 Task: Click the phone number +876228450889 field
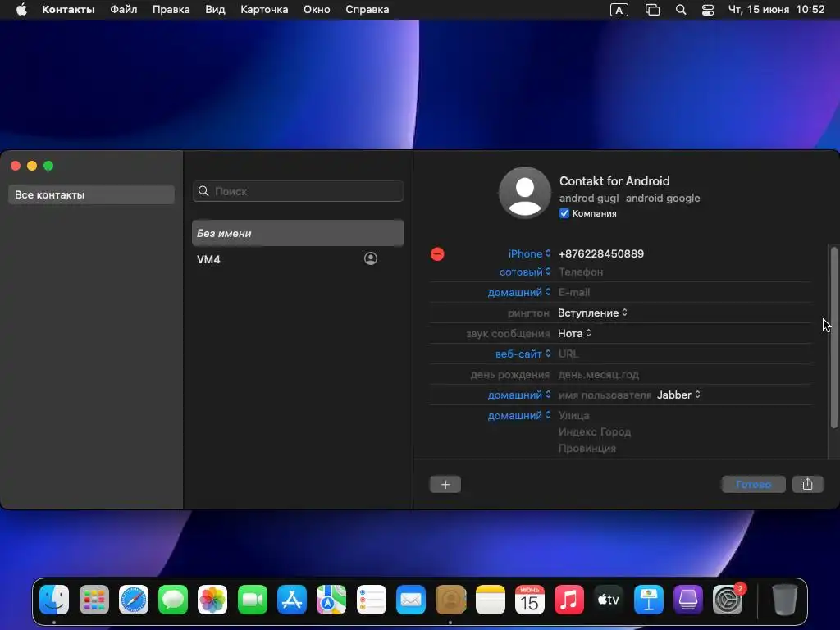coord(601,254)
